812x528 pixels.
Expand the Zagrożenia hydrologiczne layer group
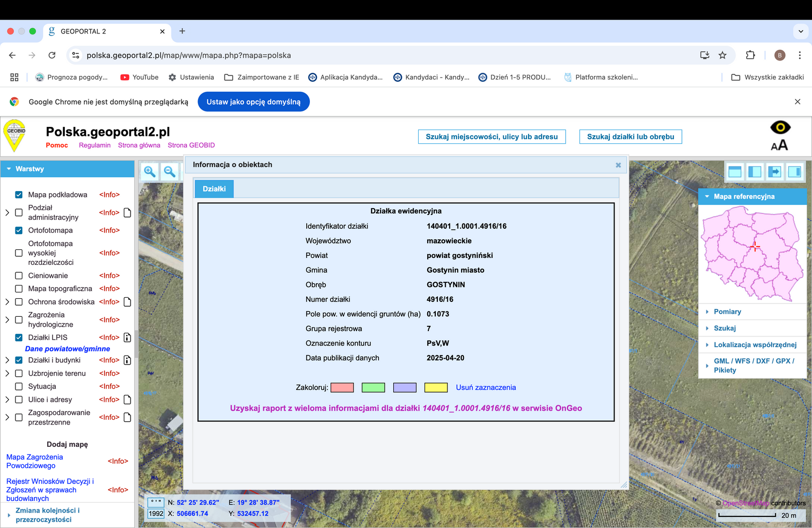[x=7, y=320]
